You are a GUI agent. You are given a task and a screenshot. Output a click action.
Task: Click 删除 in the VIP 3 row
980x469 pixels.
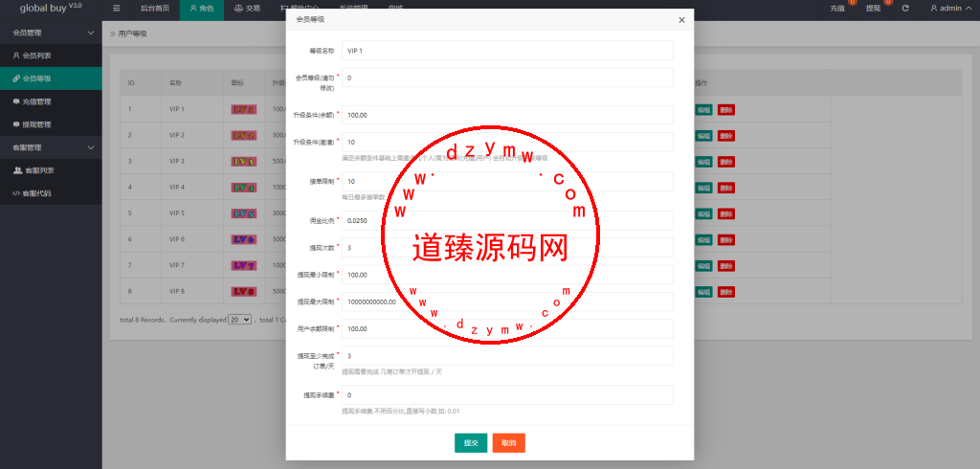(725, 162)
